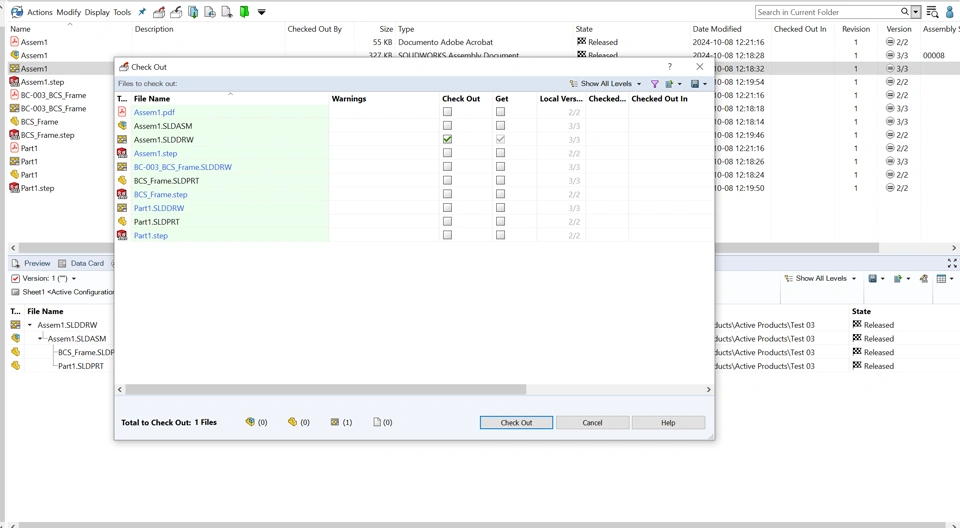Switch to the Data Card tab
Viewport: 960px width, 528px height.
point(81,263)
